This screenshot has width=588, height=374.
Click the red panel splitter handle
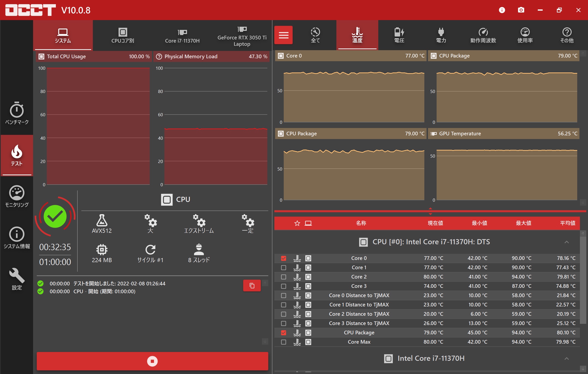tap(430, 211)
